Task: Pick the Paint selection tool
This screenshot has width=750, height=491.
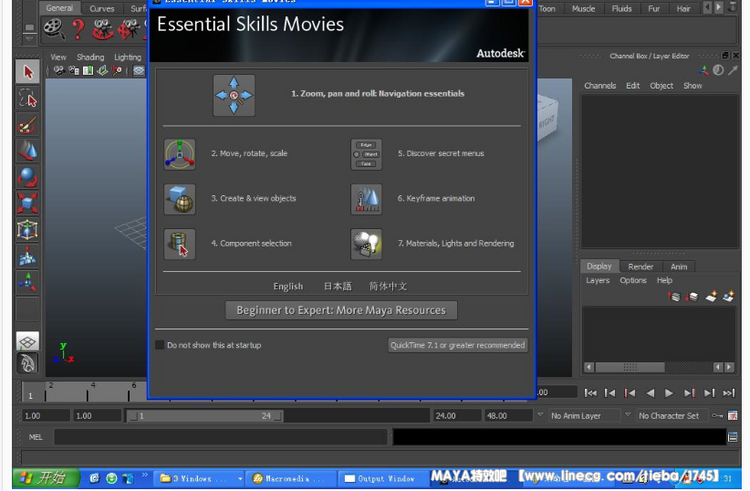Action: coord(28,125)
